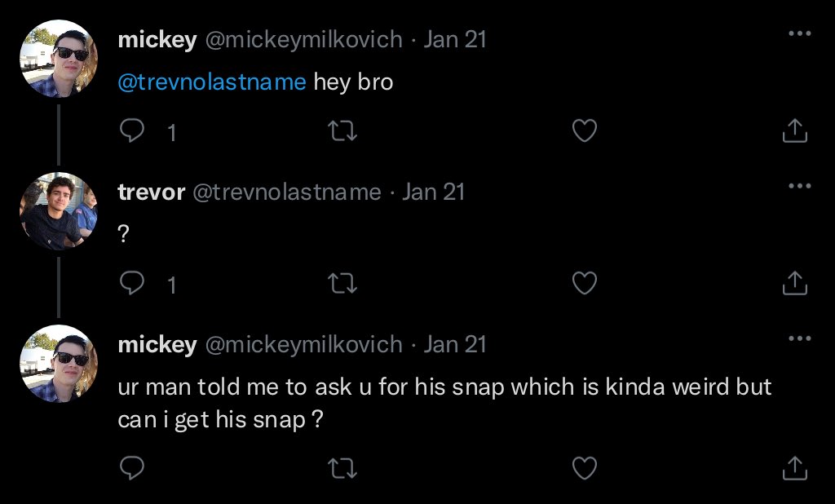The height and width of the screenshot is (504, 835).
Task: Reply to mickey's "hey bro" tweet
Action: (x=132, y=130)
